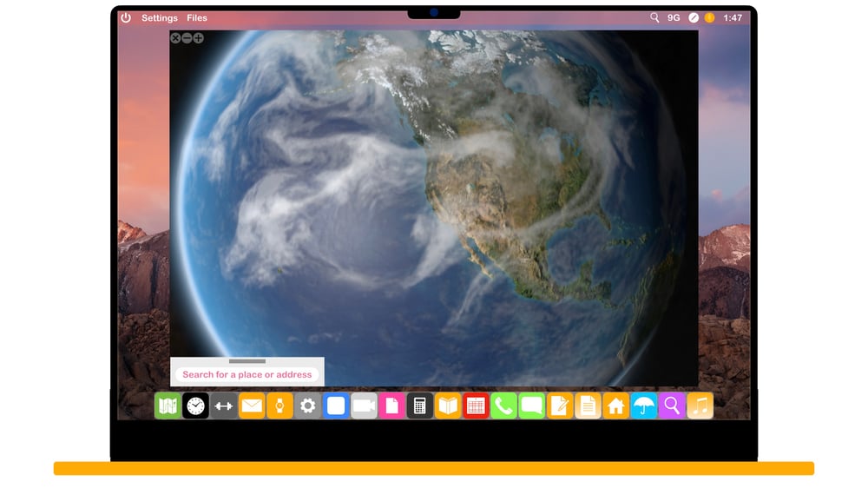Image resolution: width=868 pixels, height=488 pixels.
Task: Click the orange circle status icon
Action: 710,17
